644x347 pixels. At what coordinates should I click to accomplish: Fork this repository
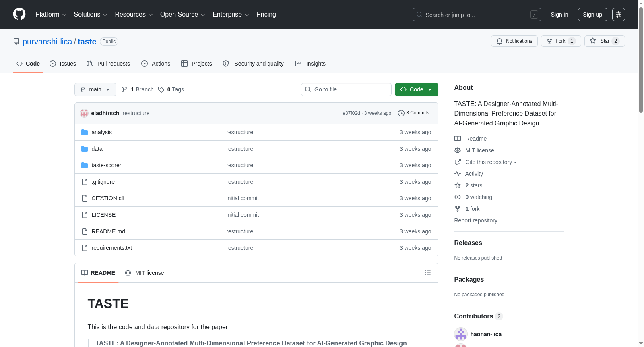click(561, 41)
